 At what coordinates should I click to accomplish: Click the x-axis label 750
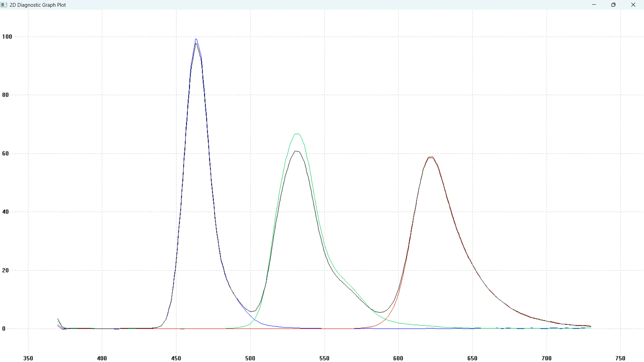pos(621,358)
